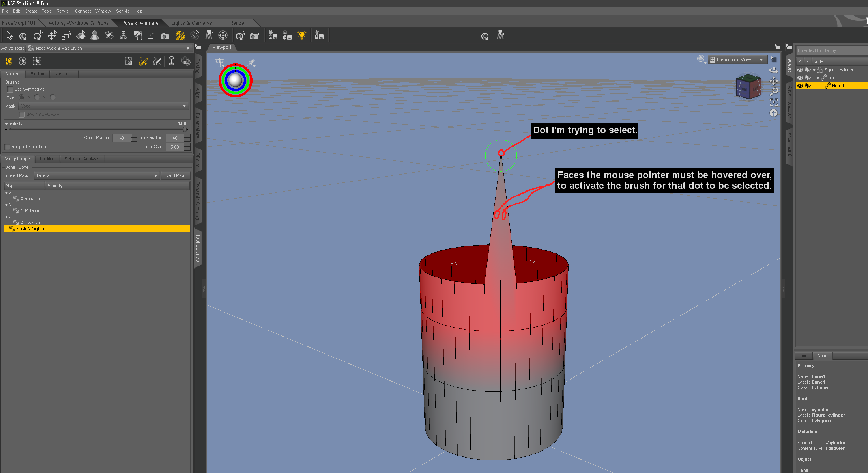Click the viewport zoom magnifier icon
The image size is (868, 473).
(x=774, y=91)
